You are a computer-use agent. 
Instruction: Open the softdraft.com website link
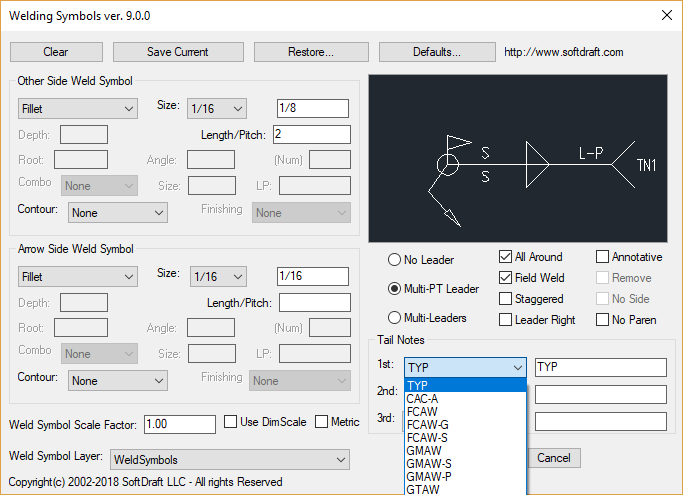[563, 52]
